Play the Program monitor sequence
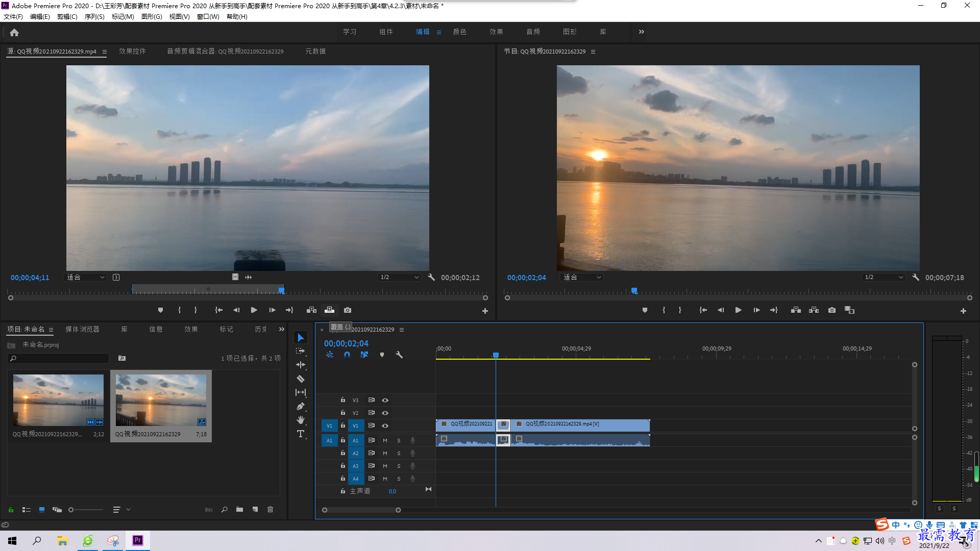Image resolution: width=980 pixels, height=551 pixels. click(x=738, y=310)
